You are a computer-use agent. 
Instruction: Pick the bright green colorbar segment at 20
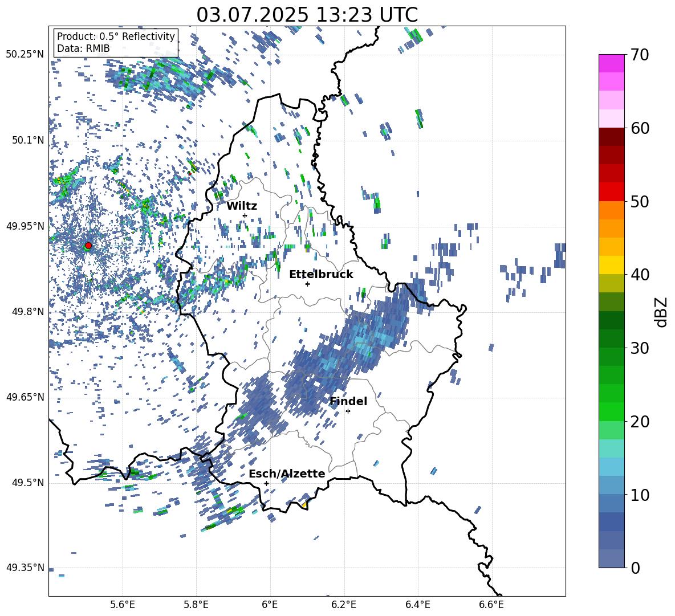click(x=612, y=412)
